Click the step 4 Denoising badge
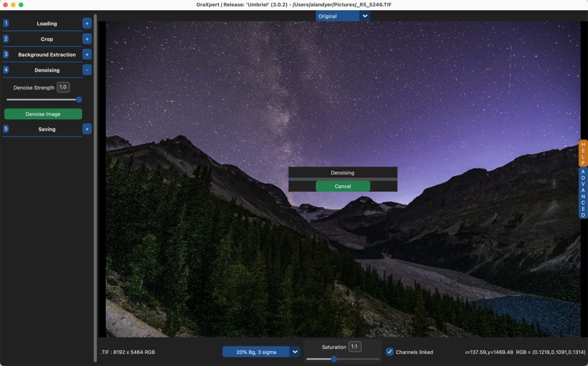 6,69
